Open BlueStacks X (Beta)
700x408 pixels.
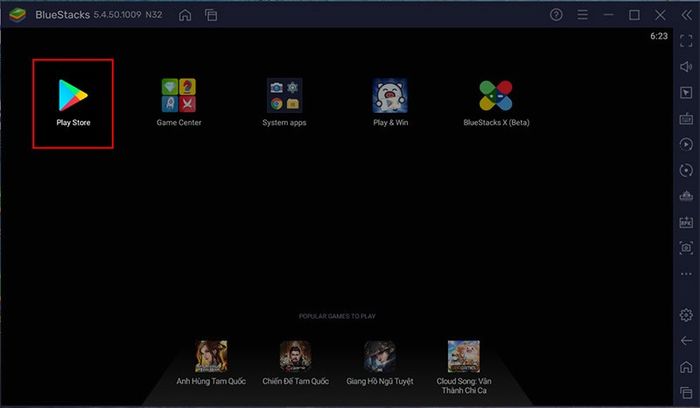(x=496, y=103)
